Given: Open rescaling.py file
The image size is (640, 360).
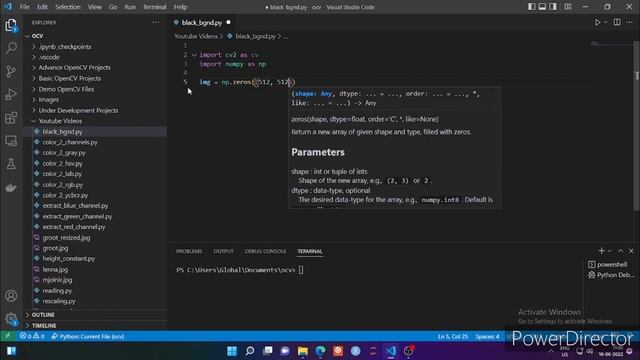Looking at the screenshot, I should 59,301.
